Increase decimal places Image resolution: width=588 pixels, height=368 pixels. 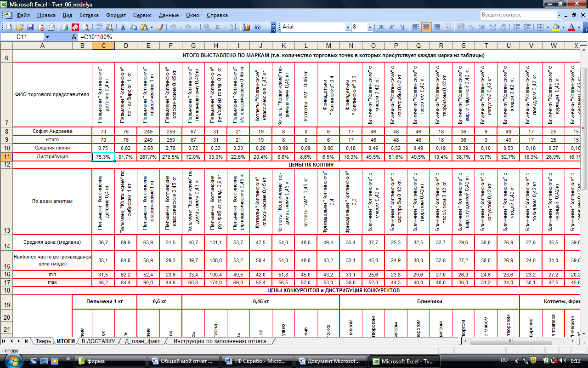pos(492,27)
